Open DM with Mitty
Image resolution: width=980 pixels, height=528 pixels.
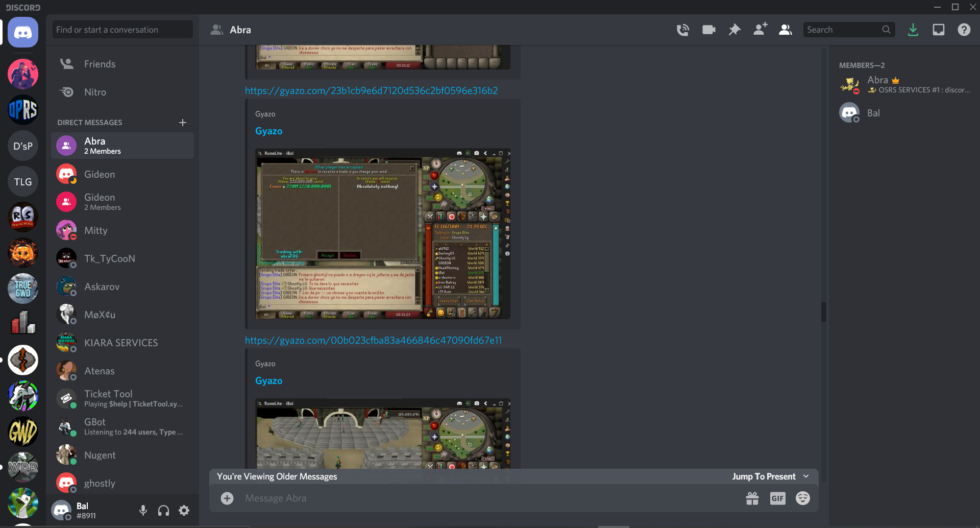click(x=122, y=230)
